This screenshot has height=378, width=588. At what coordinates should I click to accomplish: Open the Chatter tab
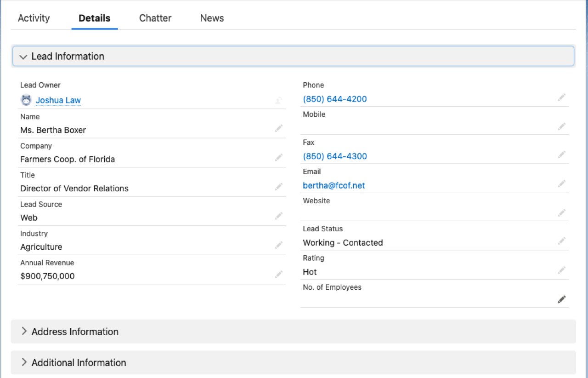pos(155,18)
